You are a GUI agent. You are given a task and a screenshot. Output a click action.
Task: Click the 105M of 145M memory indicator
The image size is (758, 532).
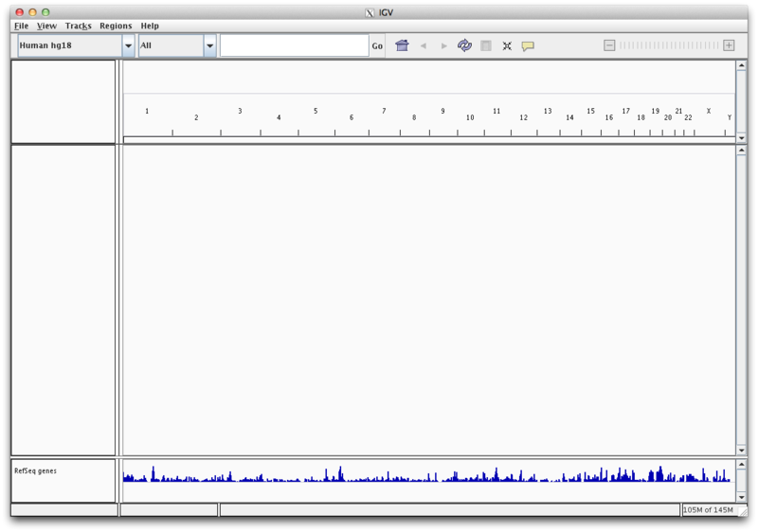coord(708,510)
